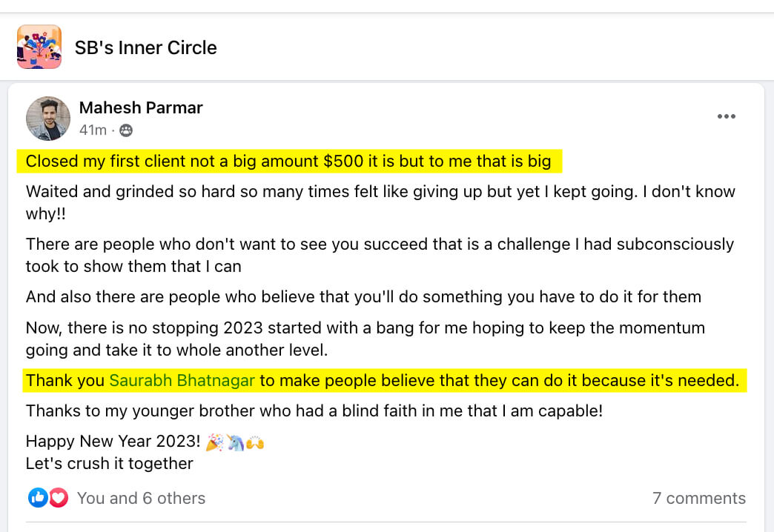Viewport: 774px width, 532px height.
Task: Open the three-dot post options menu
Action: [726, 116]
